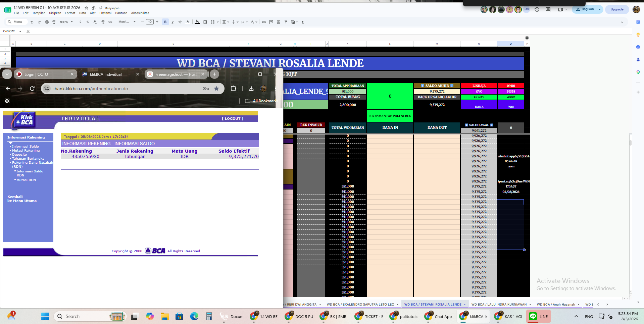Open the File menu in Sheets
Viewport: 644px width, 324px height.
pyautogui.click(x=16, y=13)
